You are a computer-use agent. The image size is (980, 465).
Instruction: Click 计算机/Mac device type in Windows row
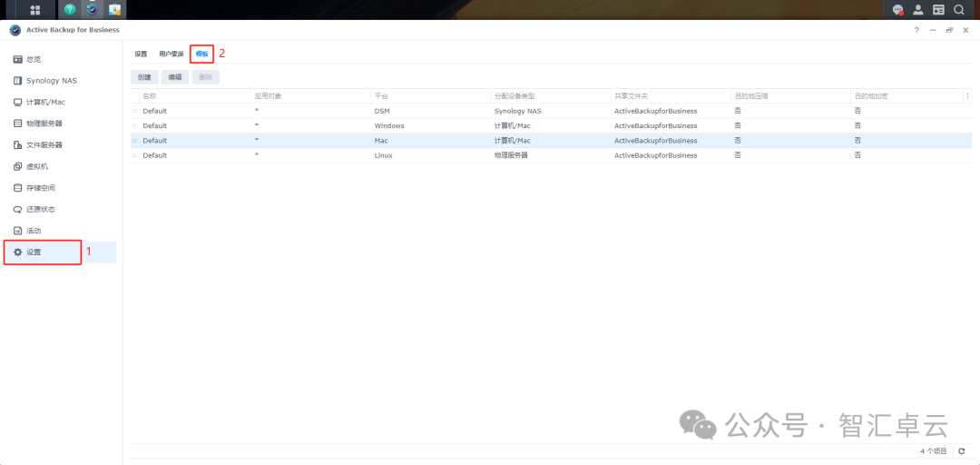512,126
